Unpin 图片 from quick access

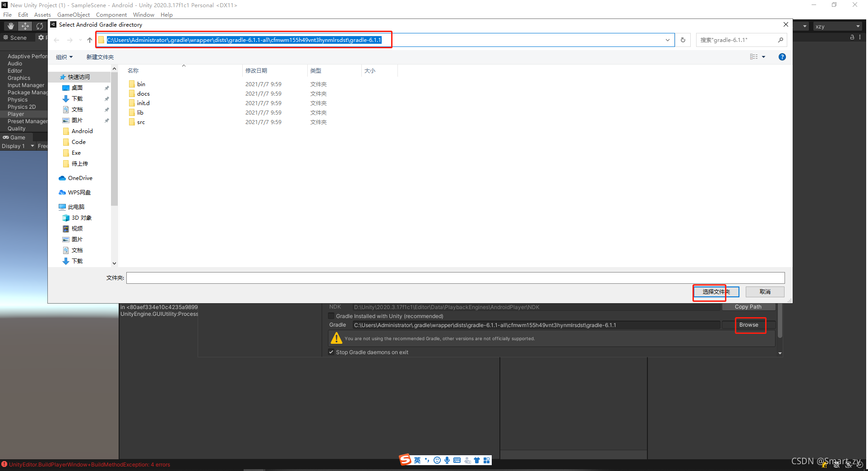coord(107,120)
